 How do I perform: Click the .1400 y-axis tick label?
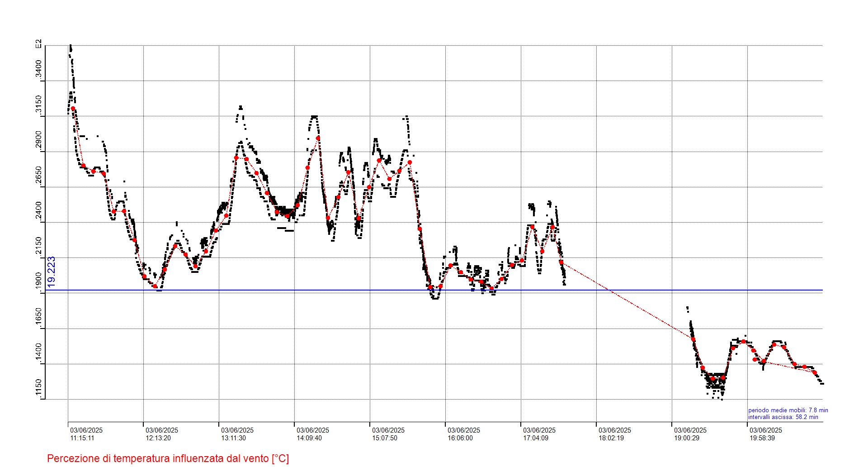click(x=39, y=353)
